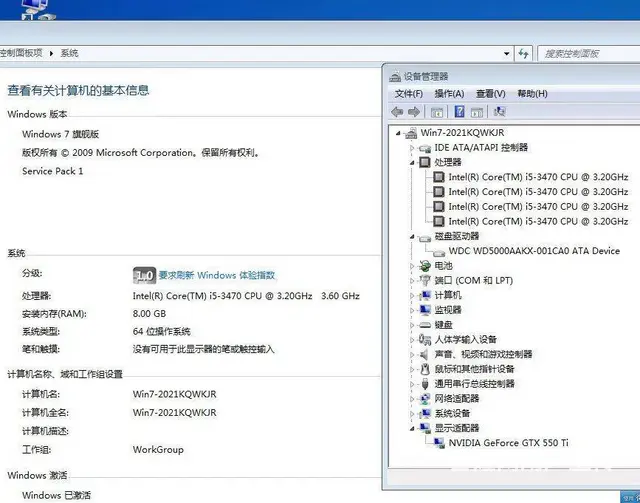
Task: Expand the 键盘 node
Action: 412,325
